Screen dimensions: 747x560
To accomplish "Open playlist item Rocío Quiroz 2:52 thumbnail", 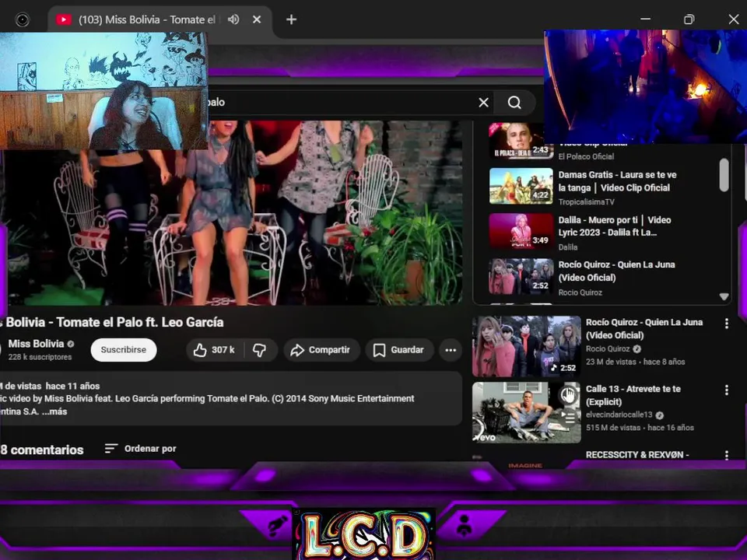I will point(521,277).
